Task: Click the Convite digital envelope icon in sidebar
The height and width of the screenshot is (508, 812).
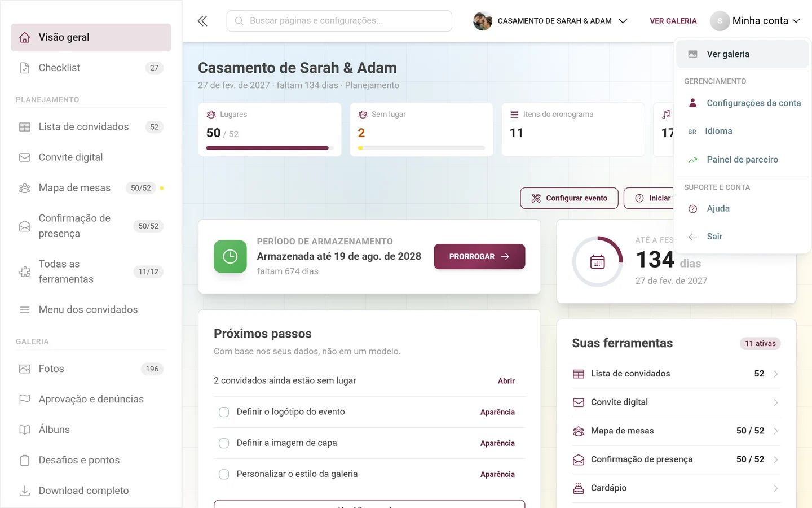Action: [x=25, y=157]
